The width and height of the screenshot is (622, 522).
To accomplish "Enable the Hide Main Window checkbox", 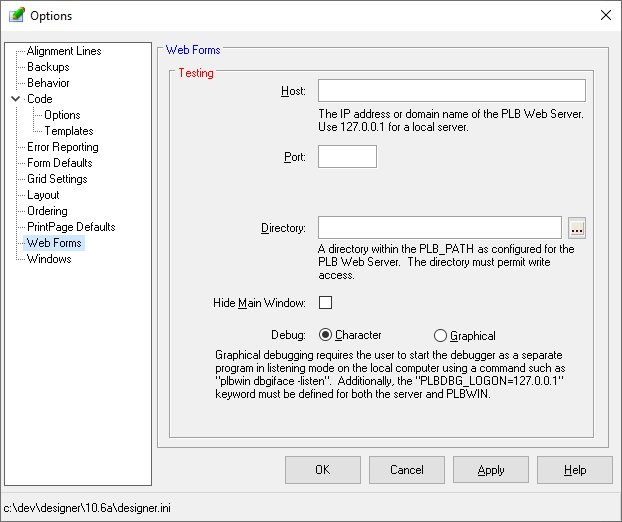I will click(x=325, y=303).
